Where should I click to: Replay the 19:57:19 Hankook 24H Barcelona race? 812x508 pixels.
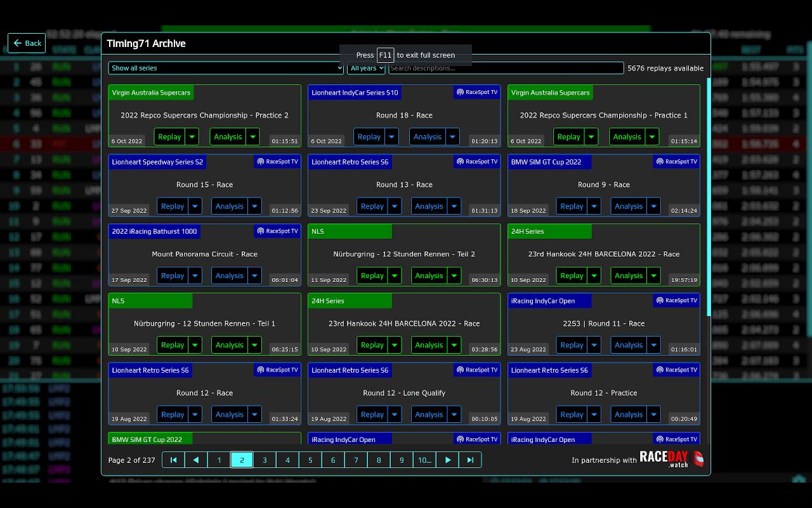point(572,276)
